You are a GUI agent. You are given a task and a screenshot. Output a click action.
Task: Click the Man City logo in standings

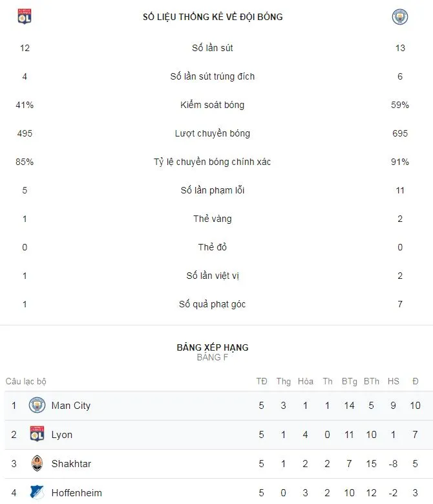coord(37,406)
